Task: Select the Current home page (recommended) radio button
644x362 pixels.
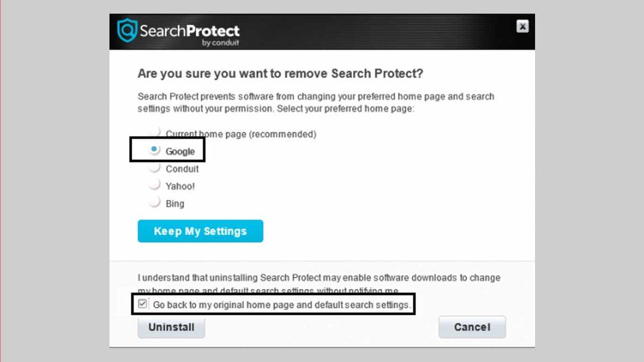Action: [155, 132]
